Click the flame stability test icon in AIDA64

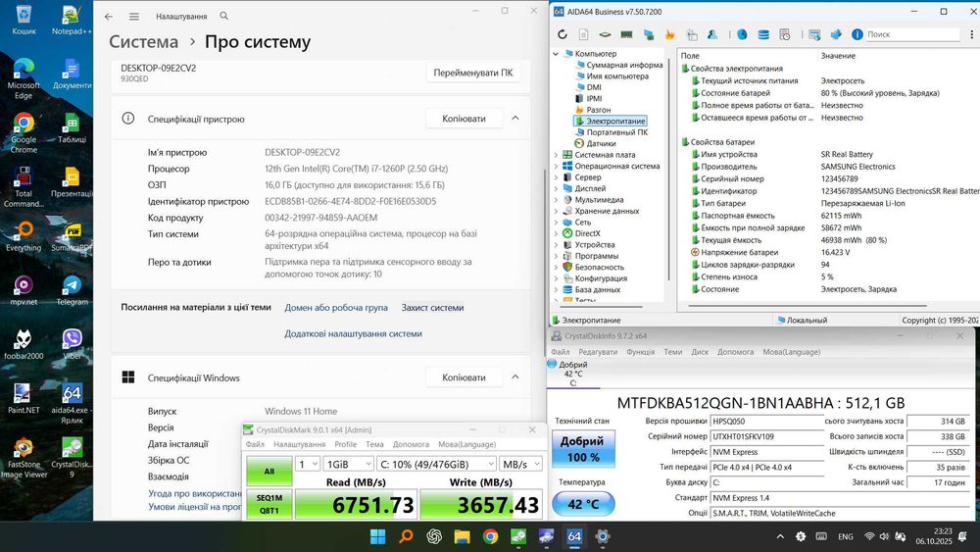click(x=670, y=34)
